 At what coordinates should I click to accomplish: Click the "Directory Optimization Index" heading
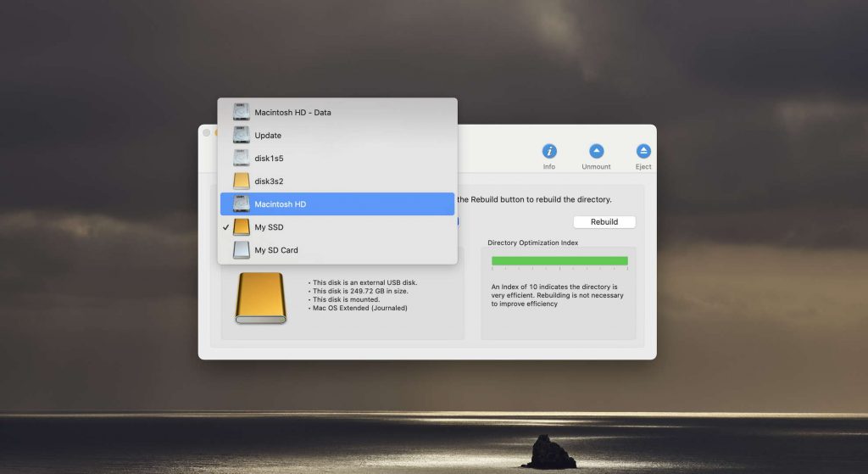click(x=532, y=243)
